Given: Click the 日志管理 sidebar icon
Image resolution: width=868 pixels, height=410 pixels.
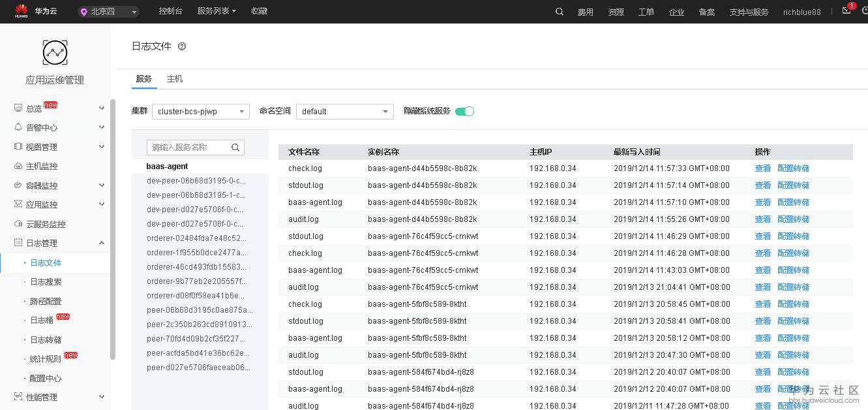Looking at the screenshot, I should point(18,243).
